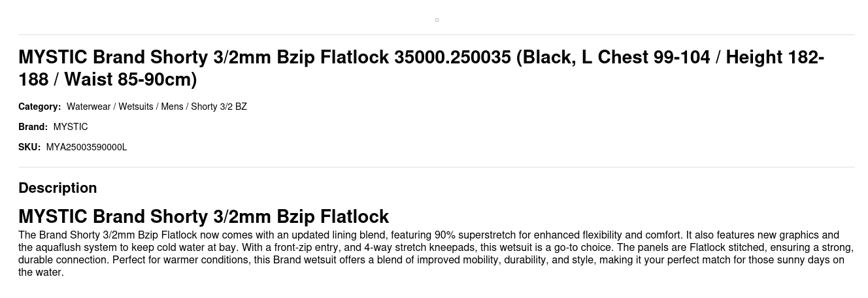Click the subheading below the Description heading
Viewport: 868px width, 298px height.
pyautogui.click(x=203, y=216)
